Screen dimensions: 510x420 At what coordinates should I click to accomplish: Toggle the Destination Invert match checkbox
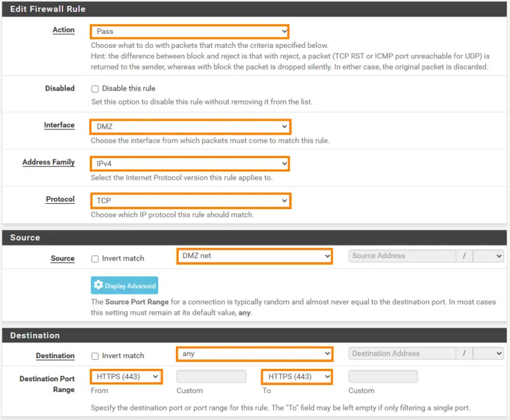click(x=95, y=356)
